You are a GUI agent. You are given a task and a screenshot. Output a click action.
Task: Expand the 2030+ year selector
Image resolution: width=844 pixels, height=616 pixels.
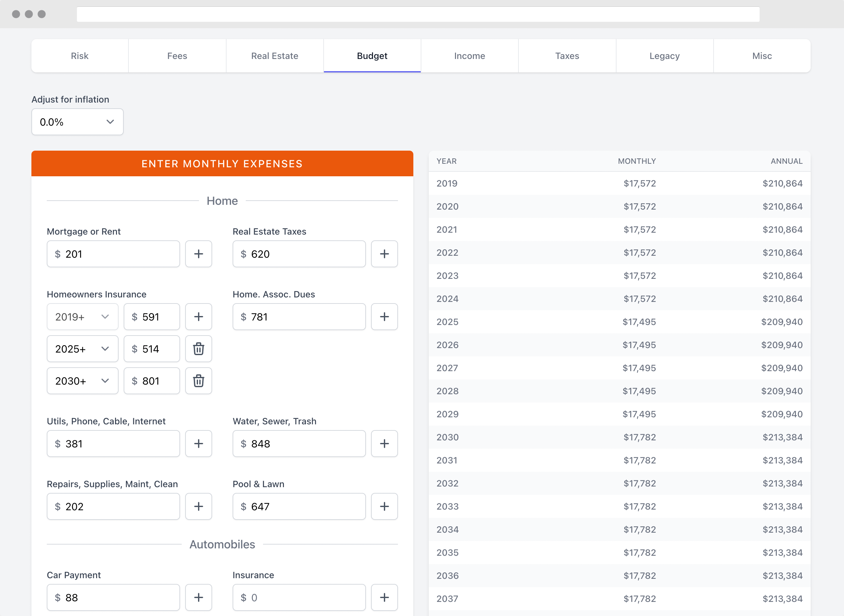(x=82, y=381)
